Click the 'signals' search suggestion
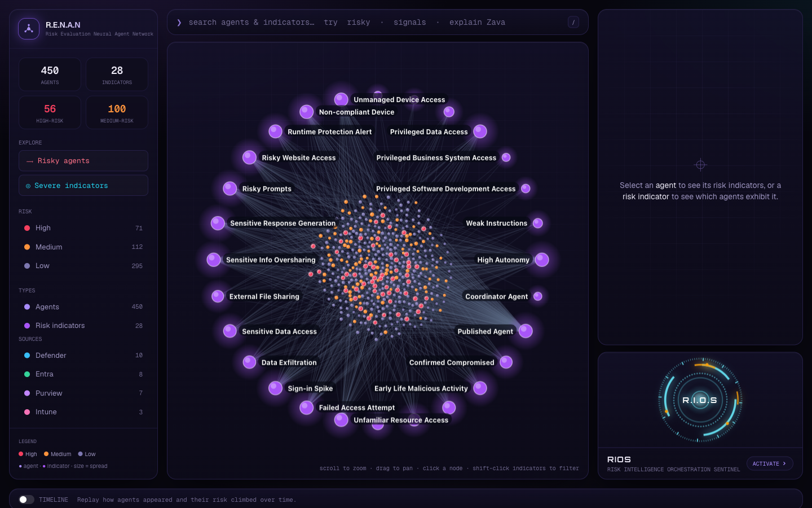The height and width of the screenshot is (508, 812). (410, 23)
